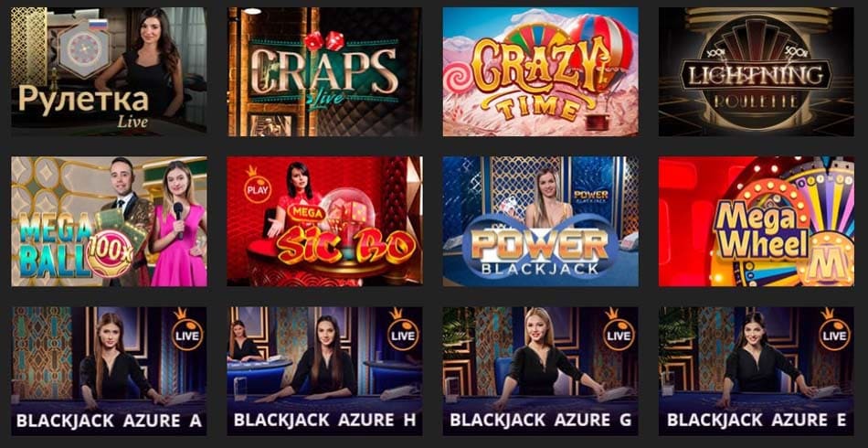This screenshot has height=448, width=868.
Task: Click the LIVE badge on Blackjack Azure A
Action: pos(187,335)
